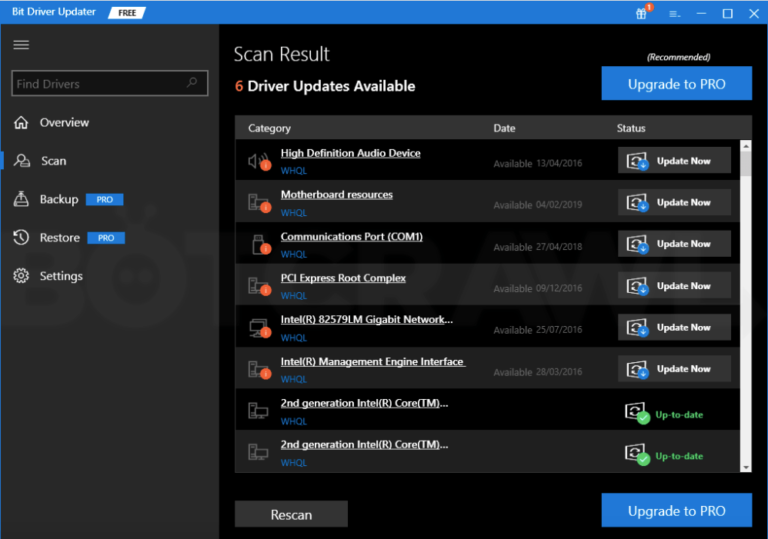Image resolution: width=768 pixels, height=539 pixels.
Task: Click the High Definition Audio speaker icon
Action: 259,161
